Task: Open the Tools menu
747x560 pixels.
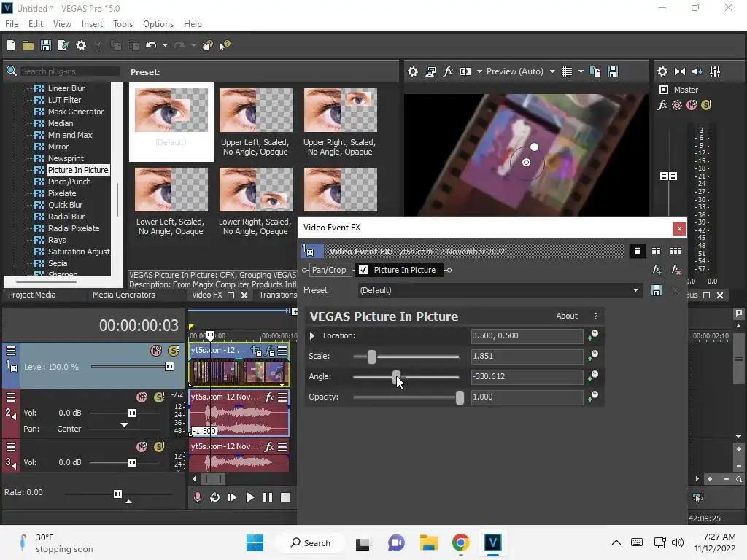Action: click(x=123, y=24)
